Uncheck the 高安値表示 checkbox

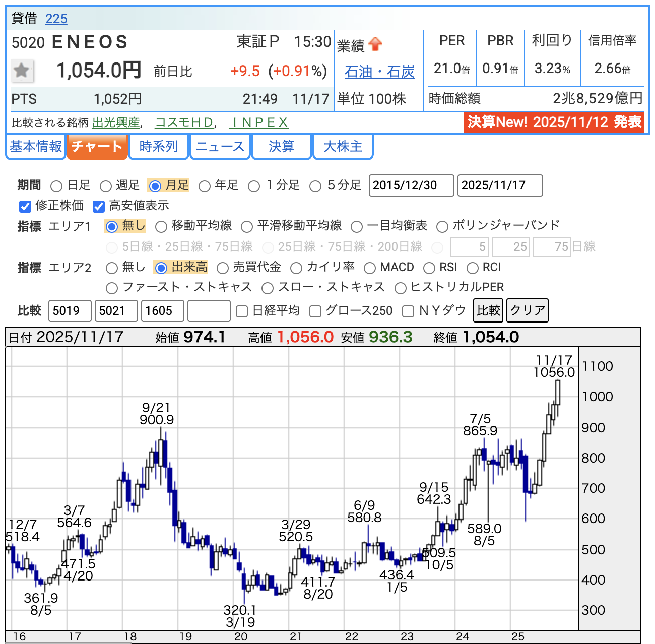pyautogui.click(x=99, y=206)
